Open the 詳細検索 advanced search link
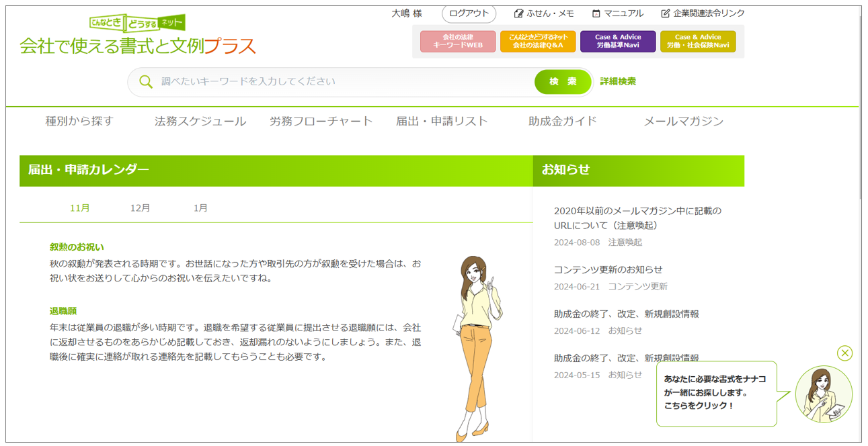Viewport: 868px width, 446px height. tap(618, 81)
